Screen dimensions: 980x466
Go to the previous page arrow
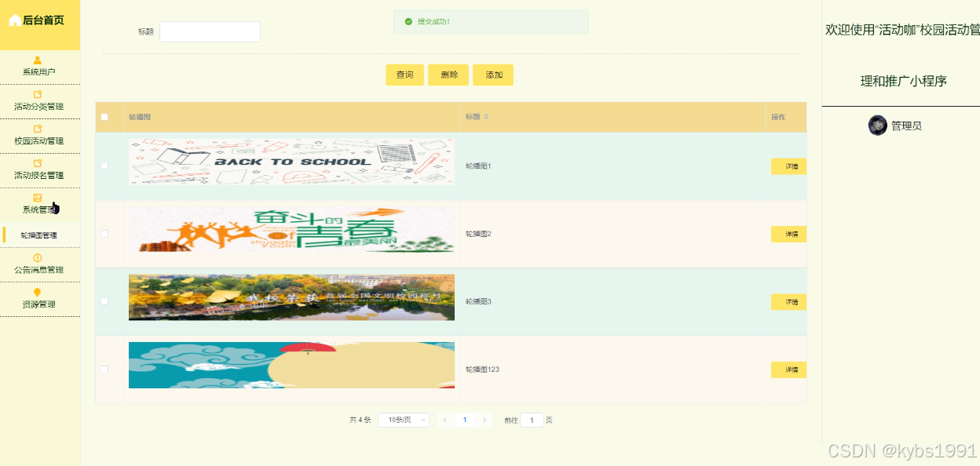click(445, 420)
